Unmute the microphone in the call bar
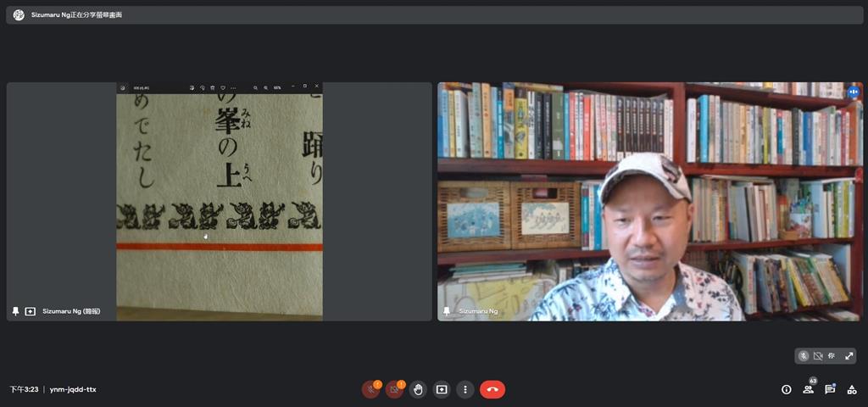This screenshot has width=868, height=407. point(370,389)
